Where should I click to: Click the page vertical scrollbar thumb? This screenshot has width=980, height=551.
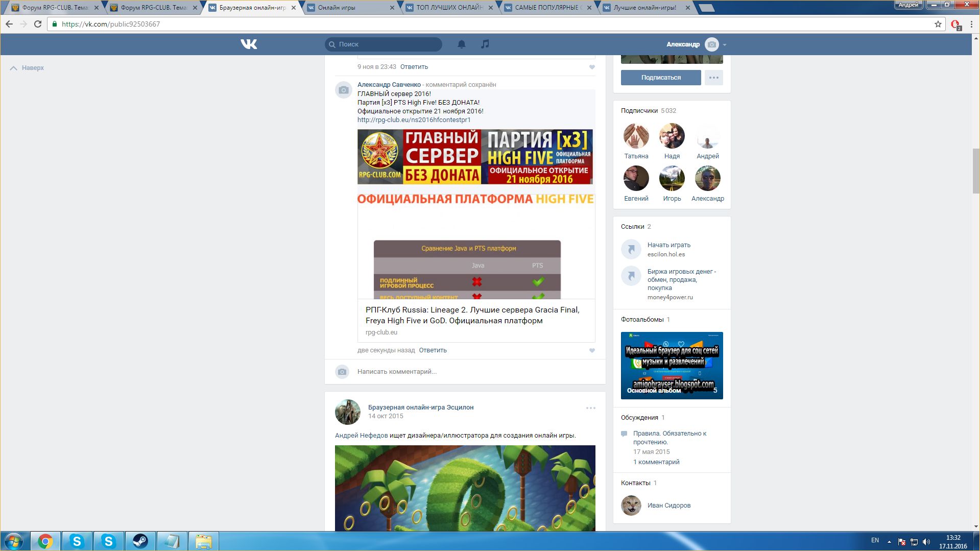[975, 171]
